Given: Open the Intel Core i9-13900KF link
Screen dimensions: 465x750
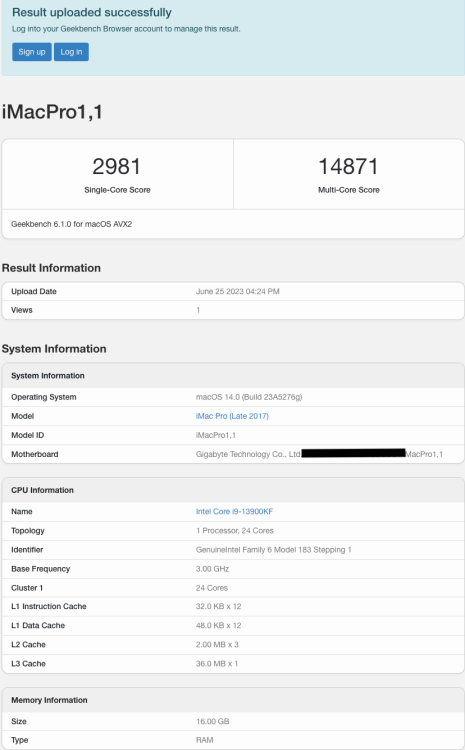Looking at the screenshot, I should (x=234, y=511).
